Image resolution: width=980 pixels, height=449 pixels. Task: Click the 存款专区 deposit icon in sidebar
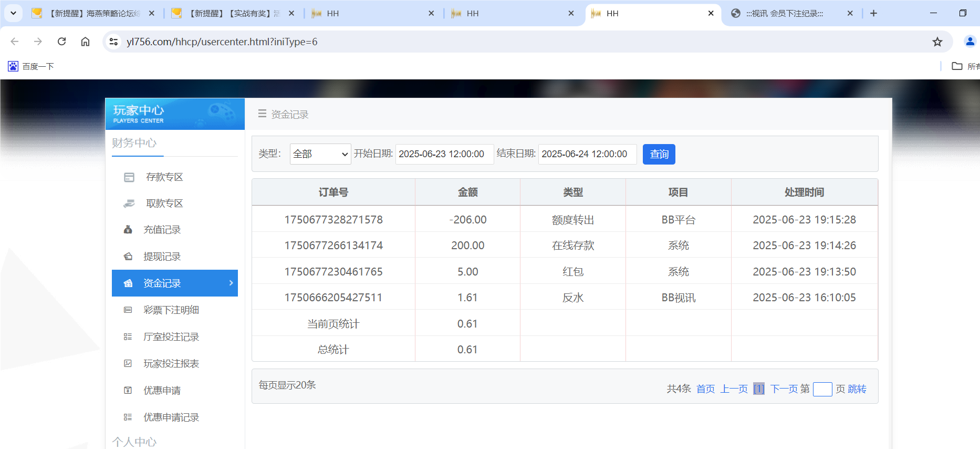[129, 177]
